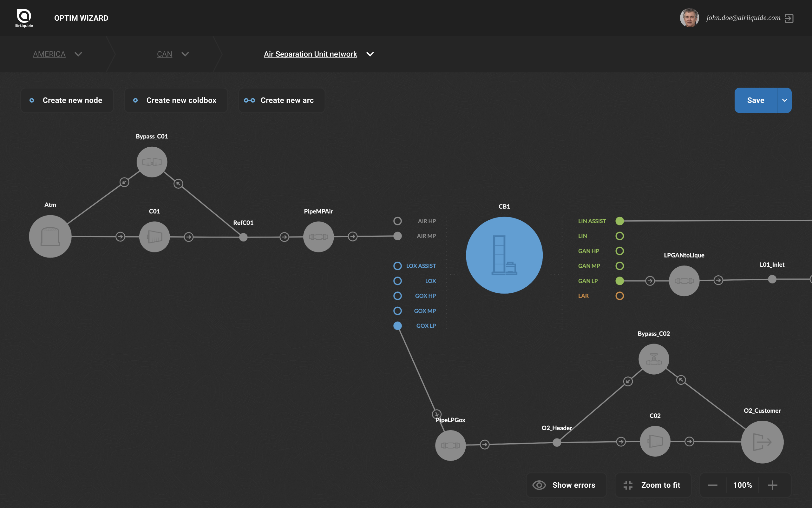Open the Save options arrow
The height and width of the screenshot is (508, 812).
784,100
